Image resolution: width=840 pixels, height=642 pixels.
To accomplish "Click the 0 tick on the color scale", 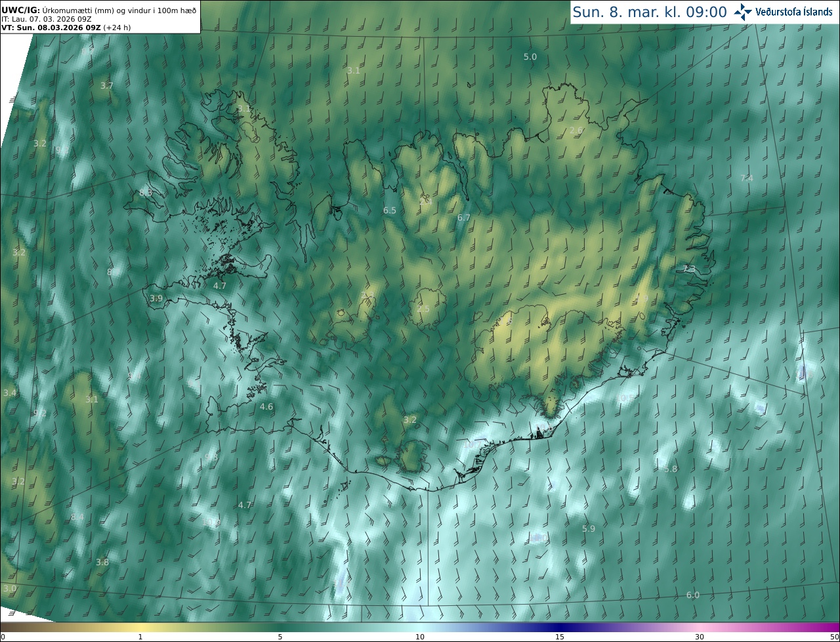I will 3,637.
